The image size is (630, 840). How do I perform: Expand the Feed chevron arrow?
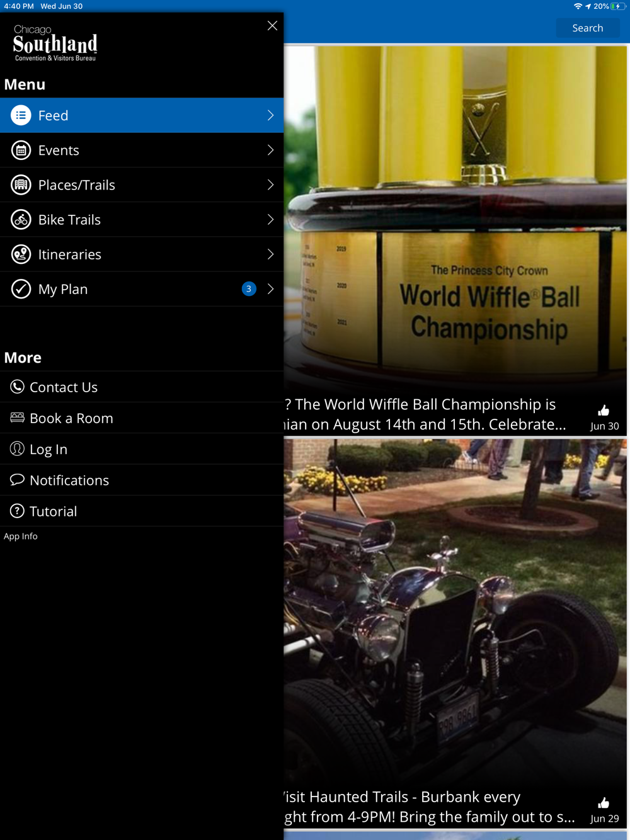270,115
